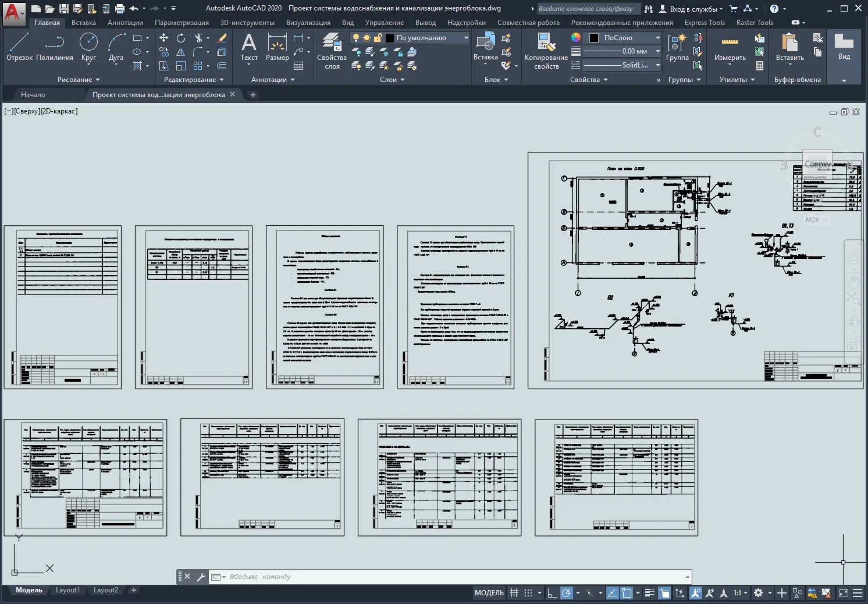Expand the Аннотации panel
The image size is (868, 604).
[273, 80]
